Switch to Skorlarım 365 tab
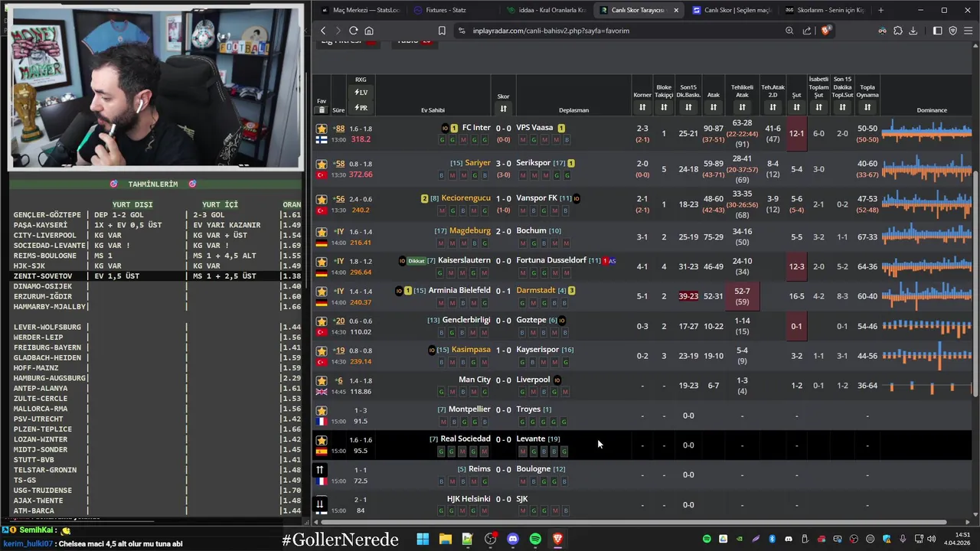Screen dimensions: 980x551 coord(825,10)
